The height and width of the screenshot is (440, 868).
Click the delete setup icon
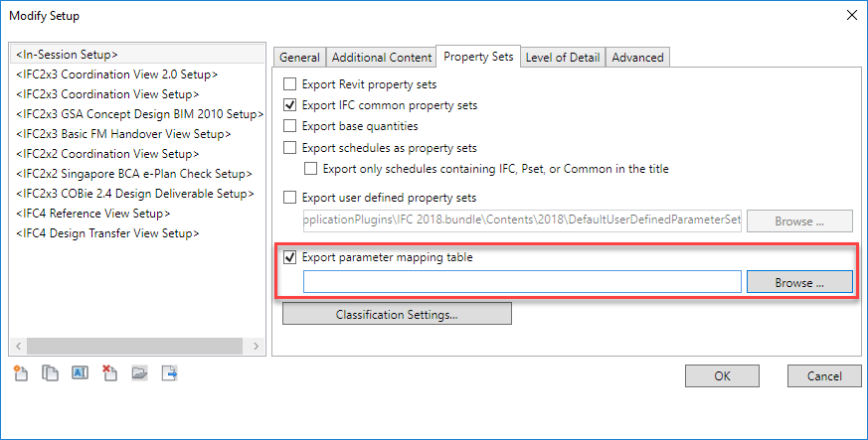point(110,373)
